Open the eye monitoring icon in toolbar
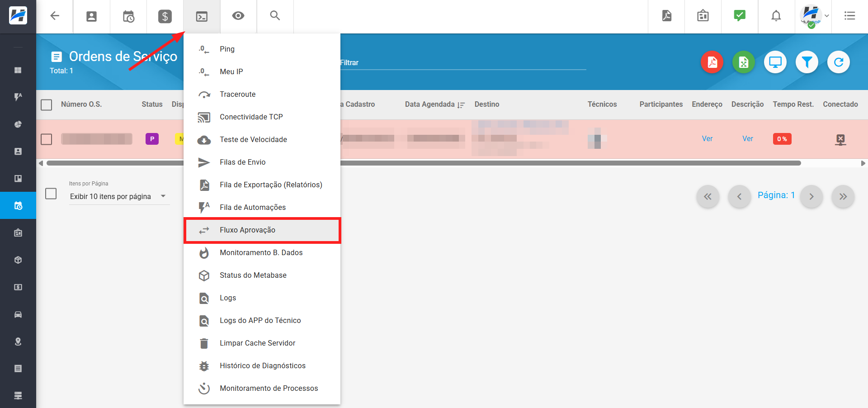 (238, 16)
